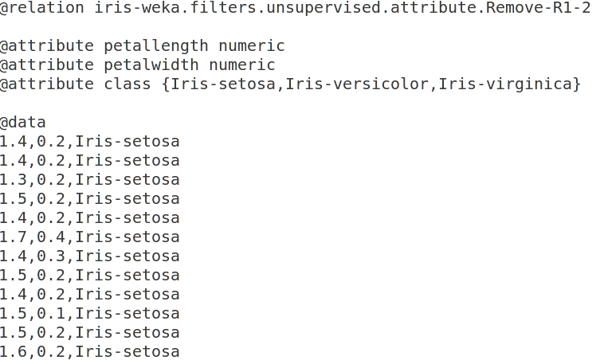Click the 1.5,0.1 data row
Viewport: 604px width, 364px height.
pos(89,314)
